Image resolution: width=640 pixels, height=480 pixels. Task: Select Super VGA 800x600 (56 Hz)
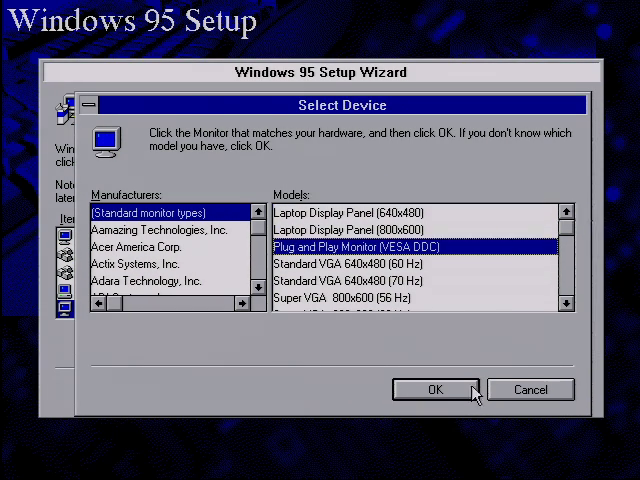415,298
